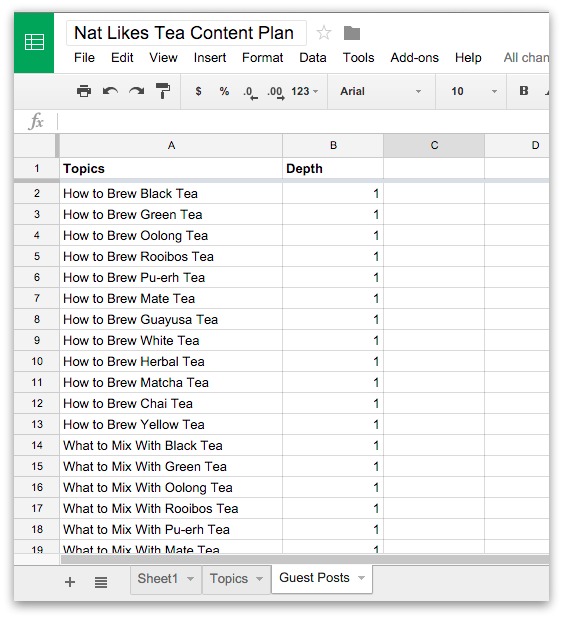Open the Data menu

313,58
